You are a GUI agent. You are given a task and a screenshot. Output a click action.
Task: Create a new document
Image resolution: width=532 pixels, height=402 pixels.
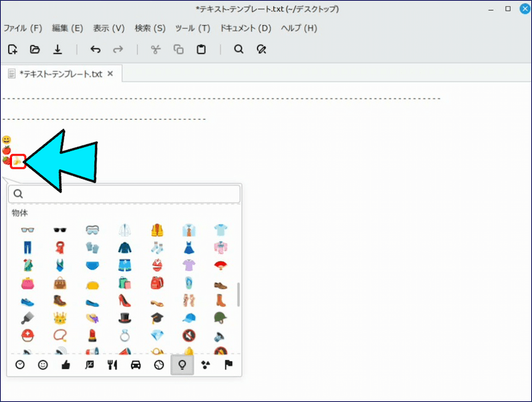click(12, 49)
